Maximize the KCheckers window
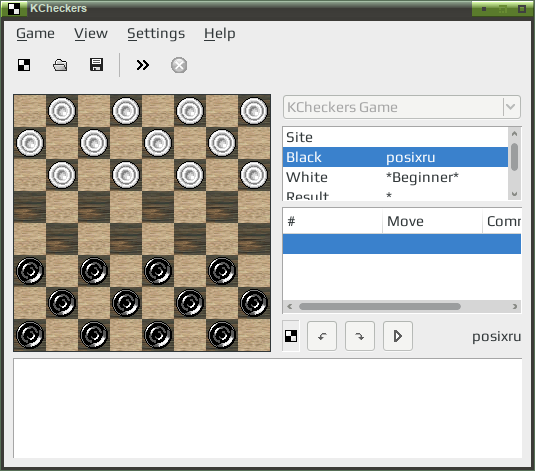 coord(522,9)
